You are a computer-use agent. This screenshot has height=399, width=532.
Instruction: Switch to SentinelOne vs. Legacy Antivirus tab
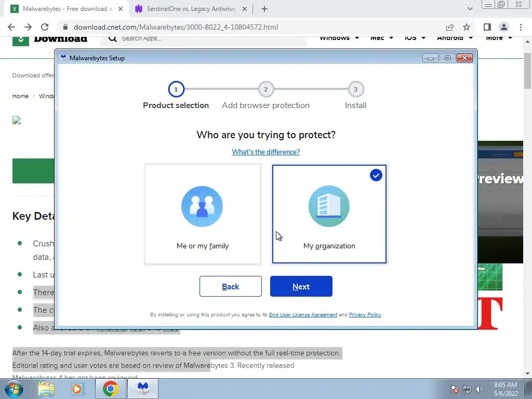tap(191, 9)
